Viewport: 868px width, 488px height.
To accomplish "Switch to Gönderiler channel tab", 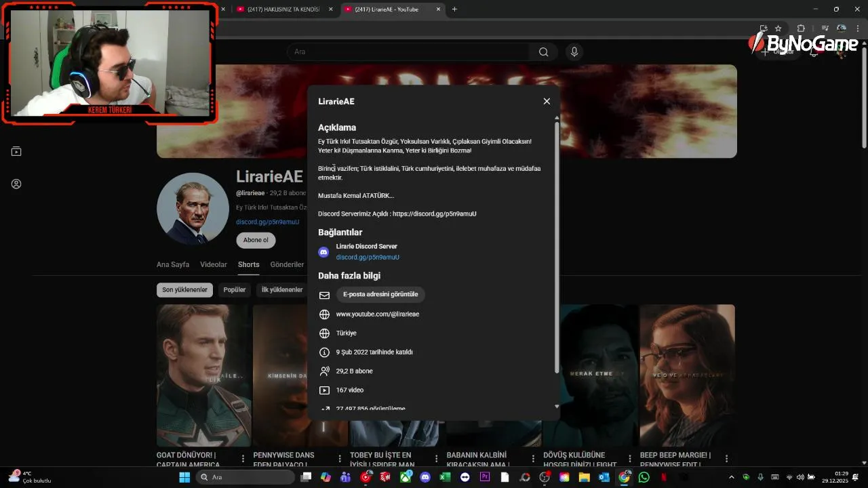I will click(x=287, y=264).
